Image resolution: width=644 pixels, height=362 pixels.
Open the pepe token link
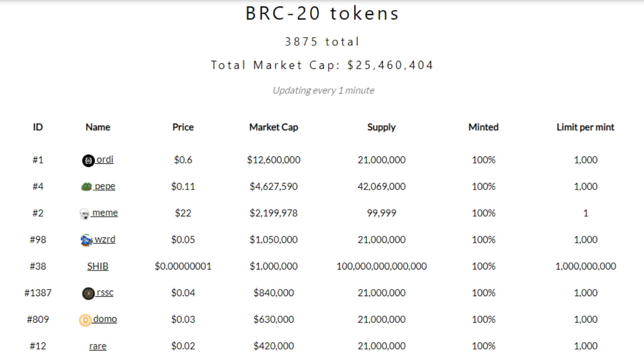pos(105,186)
